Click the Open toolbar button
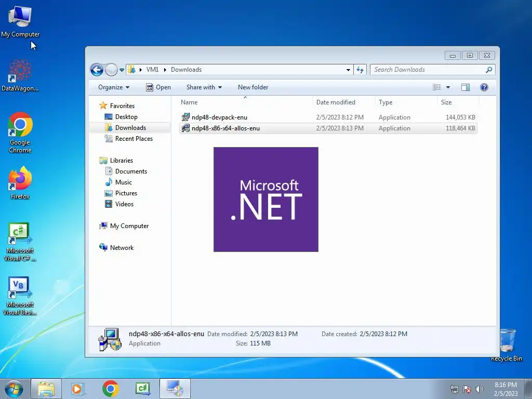Screen dimensions: 532x399 pos(158,87)
